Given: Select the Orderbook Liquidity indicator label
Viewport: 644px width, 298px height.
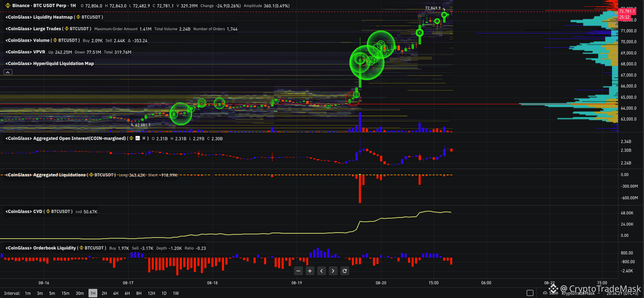Looking at the screenshot, I should (41, 248).
